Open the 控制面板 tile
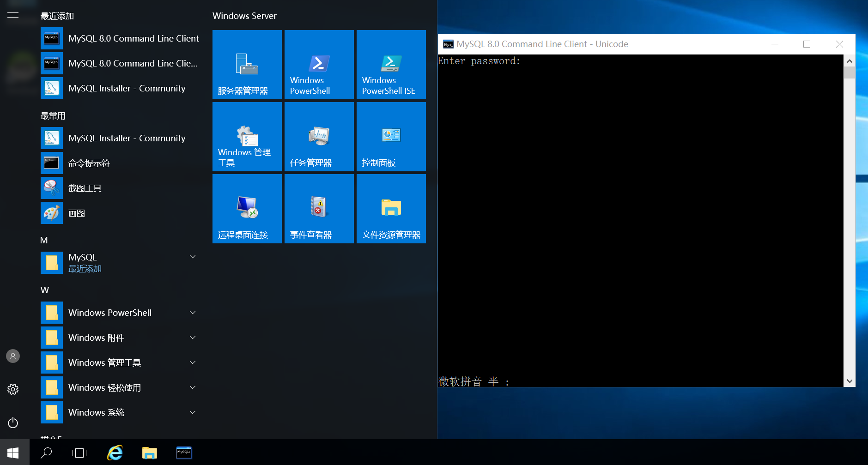Image resolution: width=868 pixels, height=465 pixels. click(391, 137)
